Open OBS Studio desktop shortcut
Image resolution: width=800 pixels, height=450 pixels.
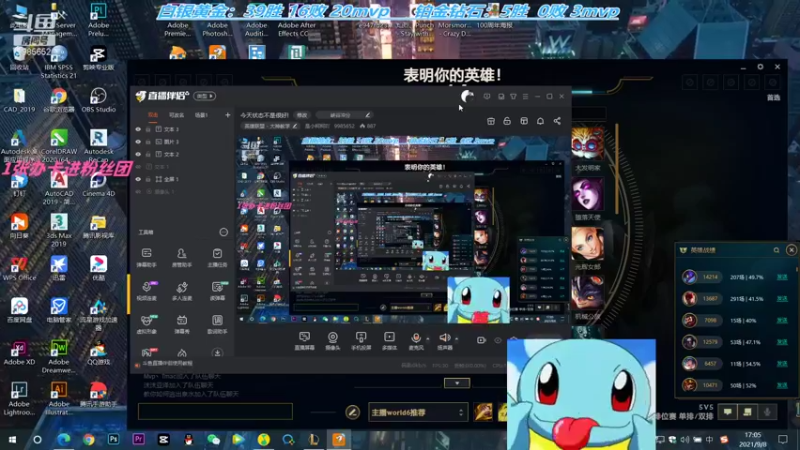pos(98,99)
